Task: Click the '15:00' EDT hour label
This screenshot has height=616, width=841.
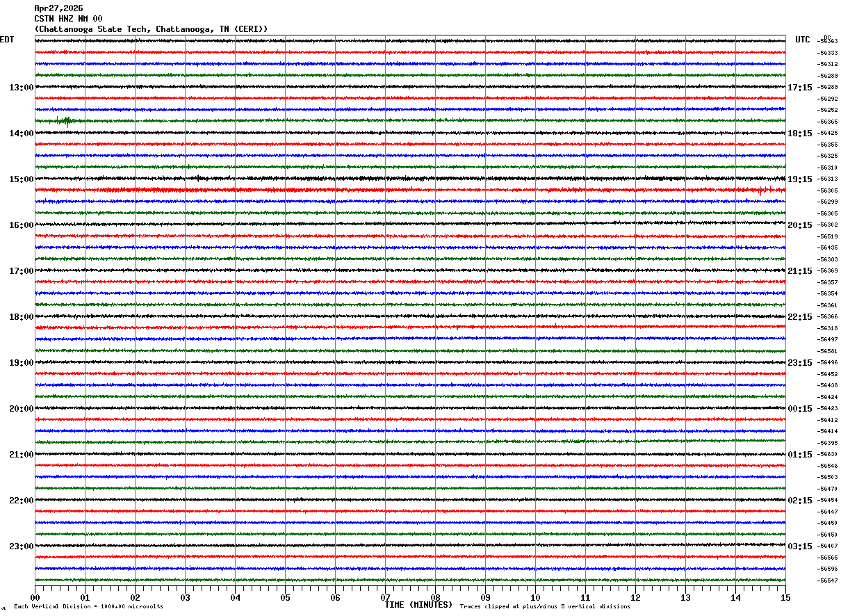Action: [22, 179]
